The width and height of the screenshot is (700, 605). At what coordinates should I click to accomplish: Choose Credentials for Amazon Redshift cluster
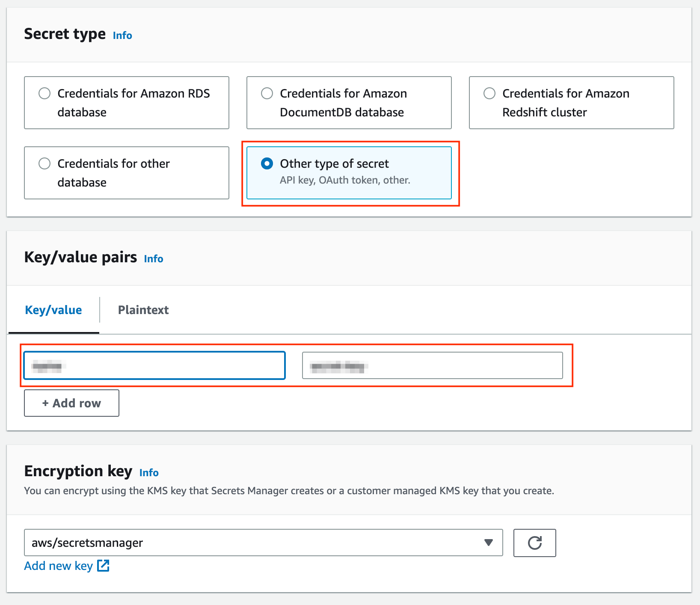pyautogui.click(x=489, y=93)
